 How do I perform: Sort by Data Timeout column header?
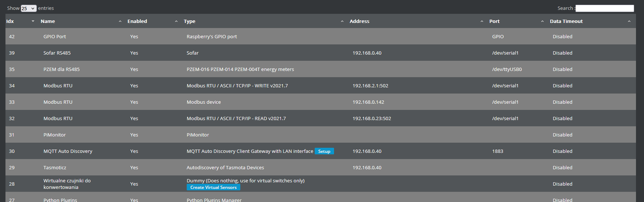591,21
